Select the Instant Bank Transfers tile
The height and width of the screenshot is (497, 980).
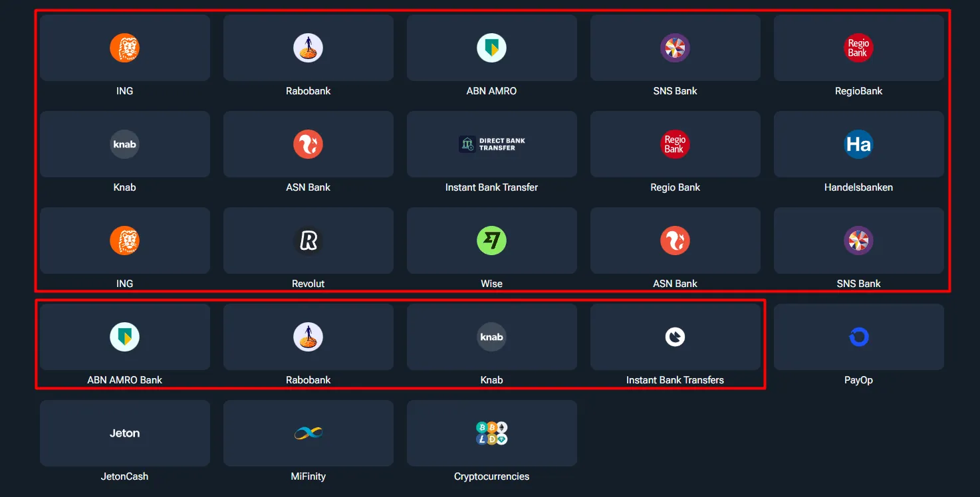tap(675, 337)
